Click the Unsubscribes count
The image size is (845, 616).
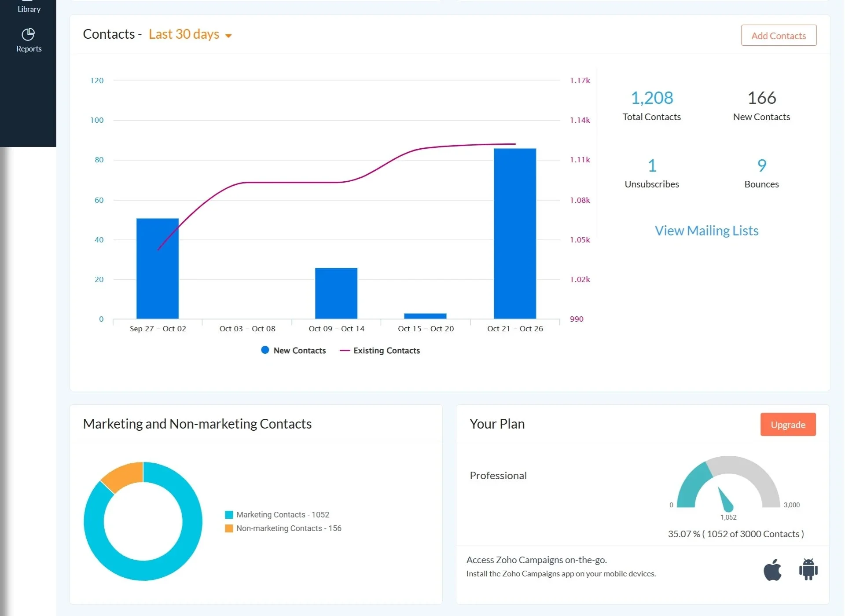[x=652, y=165]
